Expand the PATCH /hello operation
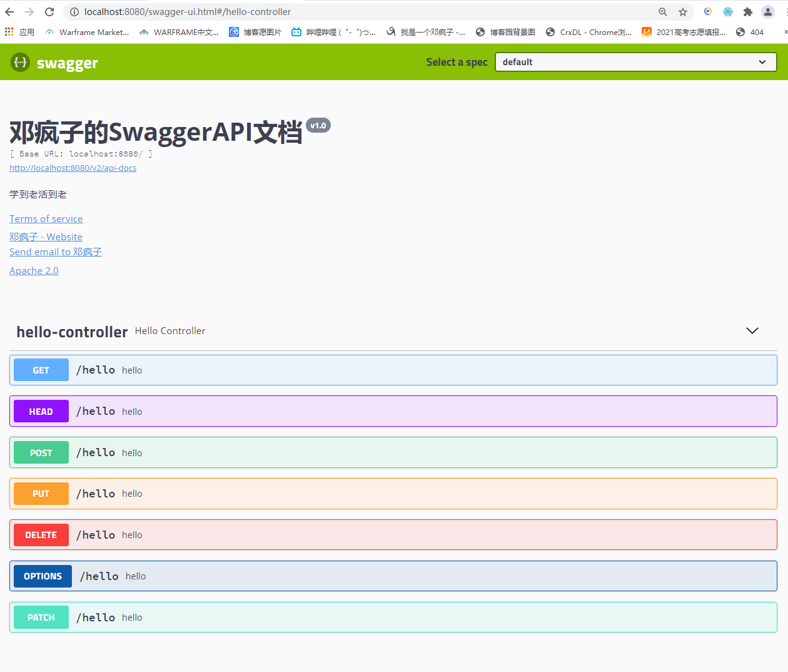Viewport: 788px width, 672px height. [x=393, y=618]
